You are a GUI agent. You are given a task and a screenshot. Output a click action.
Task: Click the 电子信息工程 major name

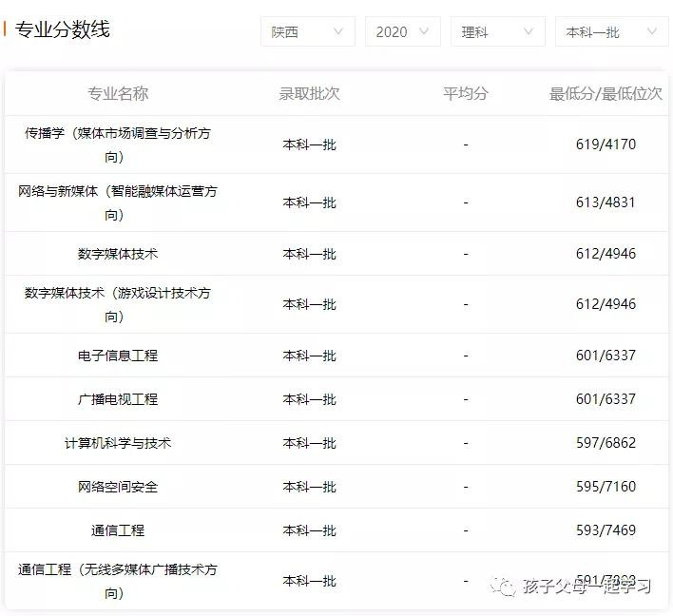(x=118, y=356)
